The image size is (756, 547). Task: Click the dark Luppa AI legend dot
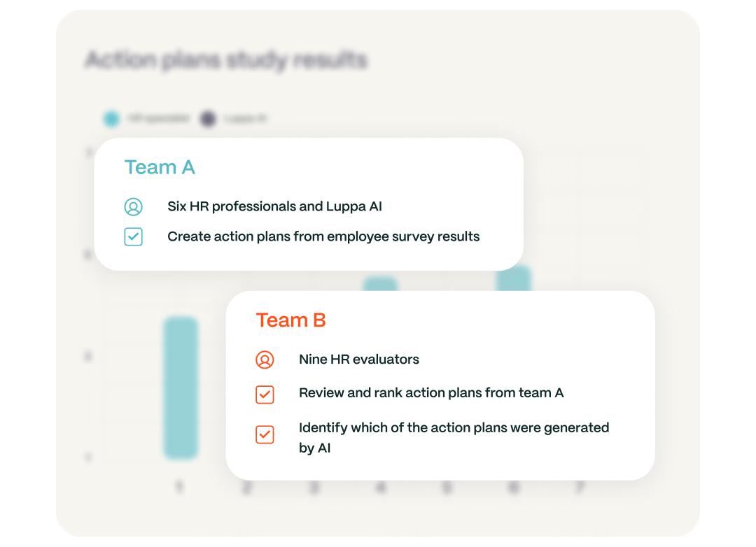[x=208, y=119]
